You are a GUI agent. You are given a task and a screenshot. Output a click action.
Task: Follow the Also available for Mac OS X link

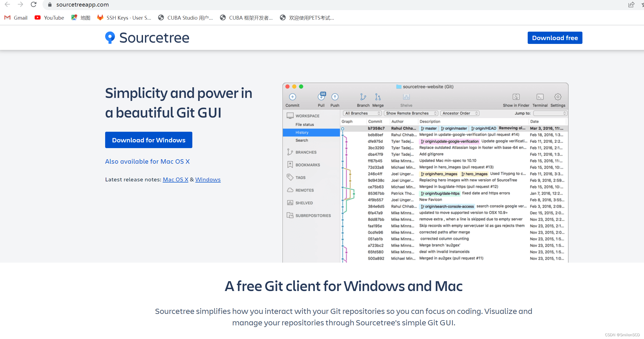pos(147,161)
